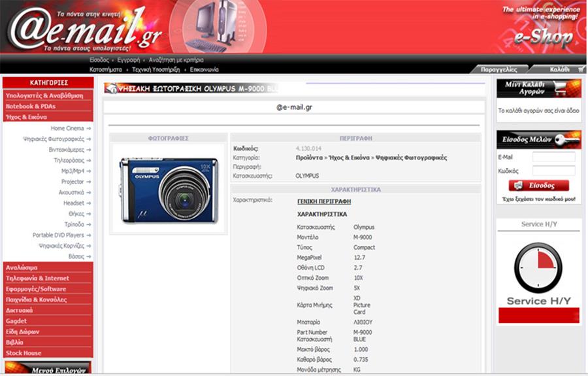588x376 pixels.
Task: Open the shopping cart icon next to Καλάθι
Action: (x=581, y=69)
